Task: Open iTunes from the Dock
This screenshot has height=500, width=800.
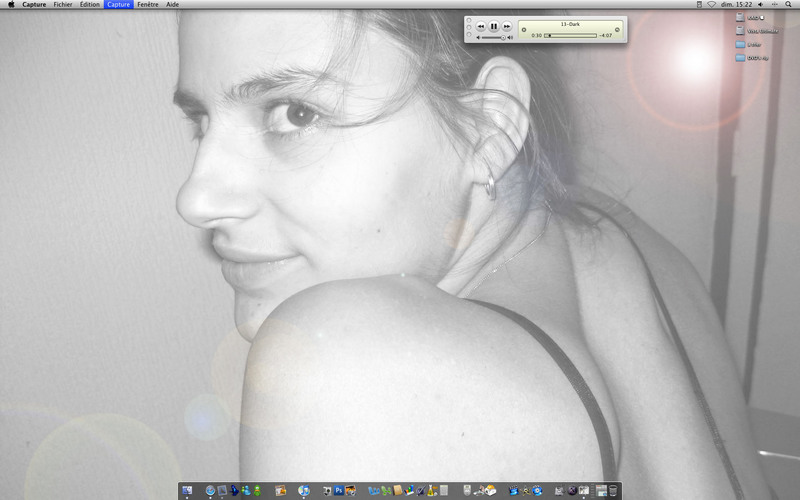Action: (304, 490)
